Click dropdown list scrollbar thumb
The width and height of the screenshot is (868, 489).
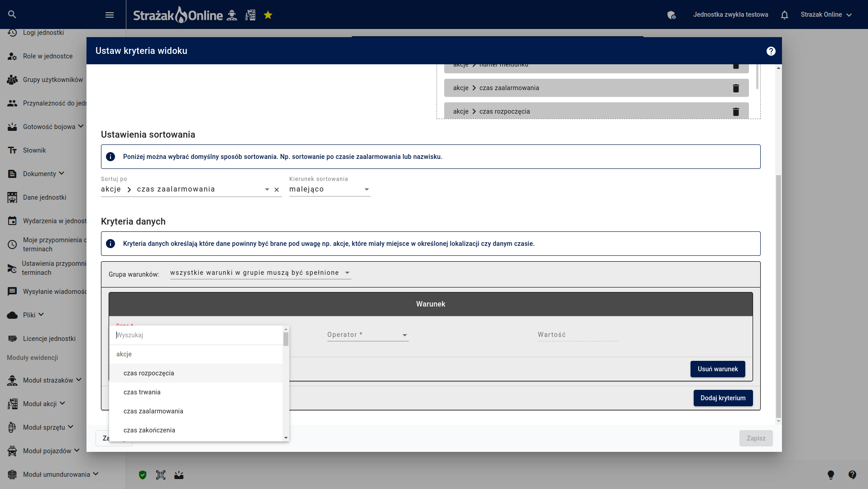[x=286, y=339]
